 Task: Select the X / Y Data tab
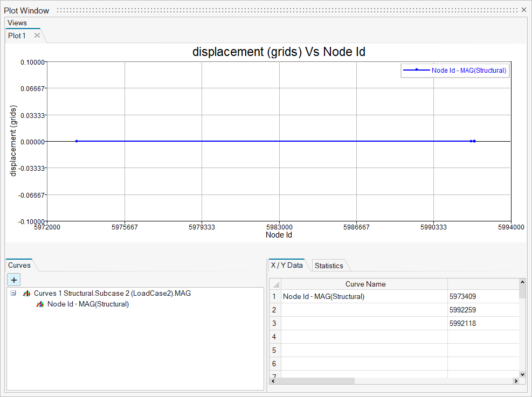point(287,265)
